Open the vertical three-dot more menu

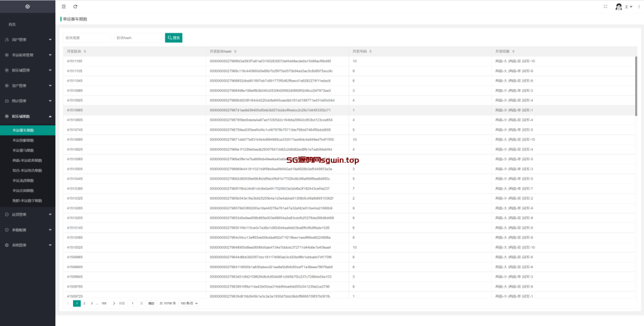point(638,6)
